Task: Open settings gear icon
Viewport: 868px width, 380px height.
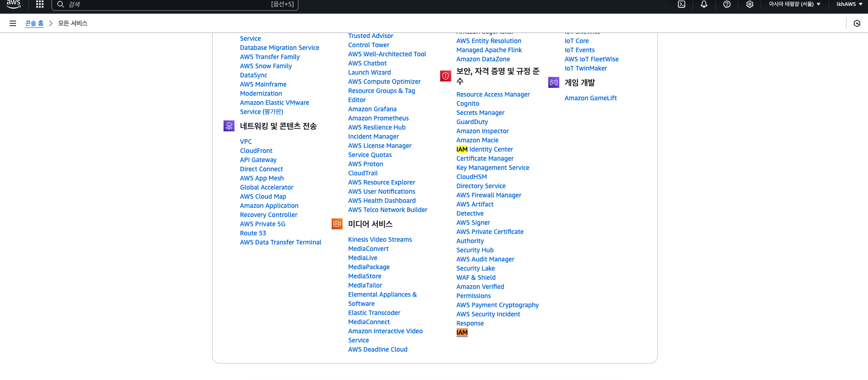Action: tap(750, 4)
